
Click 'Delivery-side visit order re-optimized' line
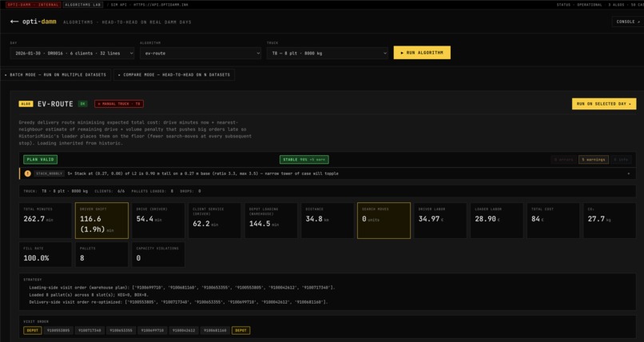click(x=178, y=302)
